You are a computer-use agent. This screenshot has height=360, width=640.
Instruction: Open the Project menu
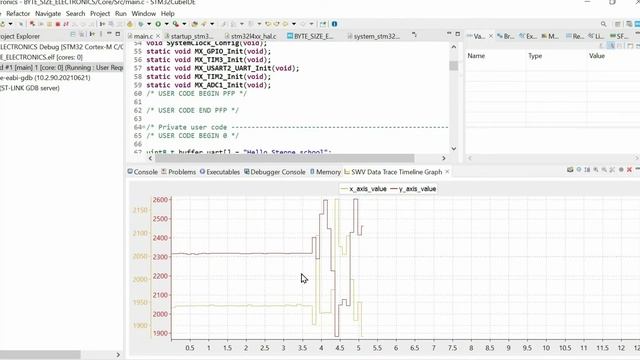click(x=100, y=13)
